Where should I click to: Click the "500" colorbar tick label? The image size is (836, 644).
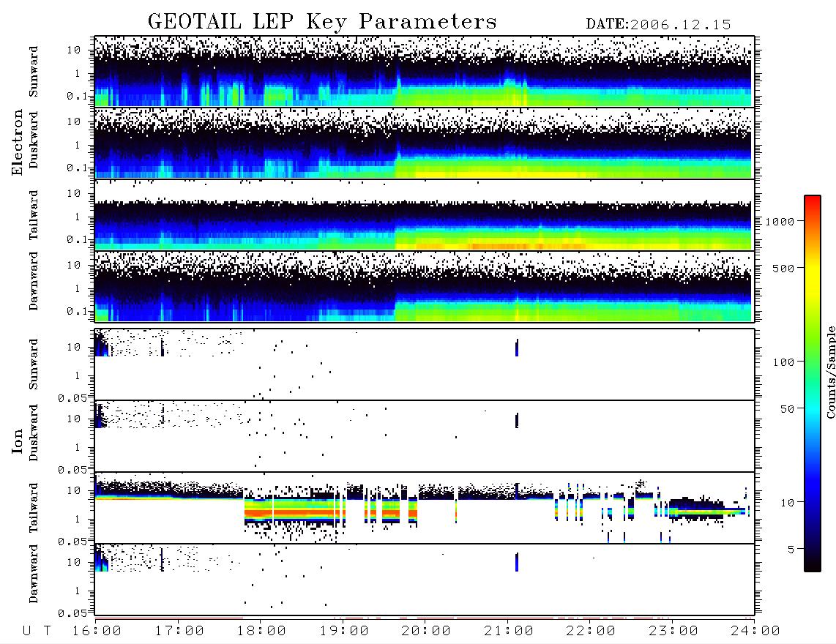783,269
